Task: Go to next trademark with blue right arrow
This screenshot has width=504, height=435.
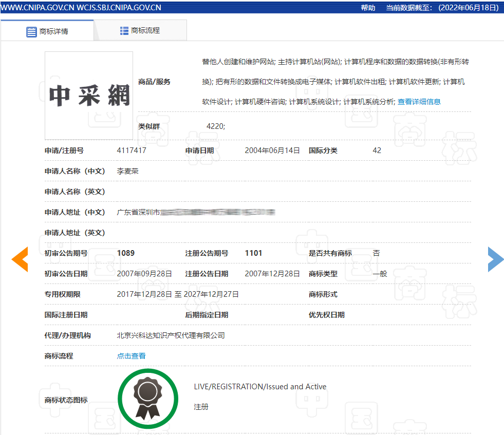Action: pyautogui.click(x=495, y=259)
